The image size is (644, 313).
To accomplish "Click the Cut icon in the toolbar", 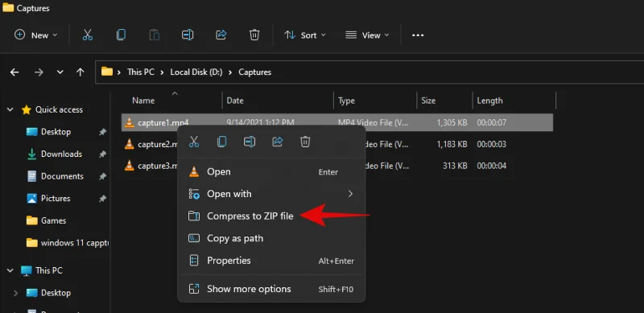I will pyautogui.click(x=88, y=35).
